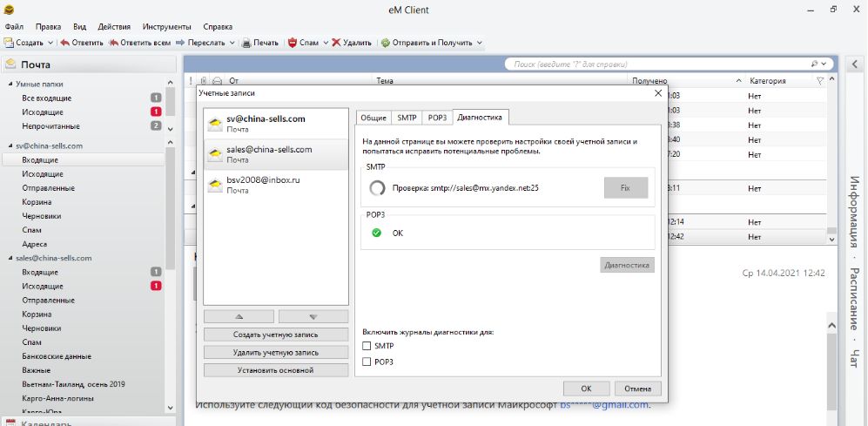
Task: Switch to the SMTP tab
Action: 407,118
